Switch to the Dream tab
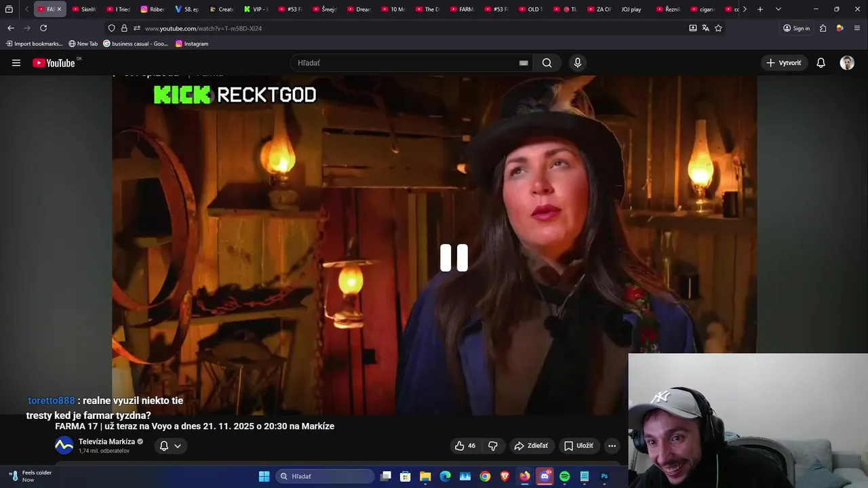 point(359,9)
